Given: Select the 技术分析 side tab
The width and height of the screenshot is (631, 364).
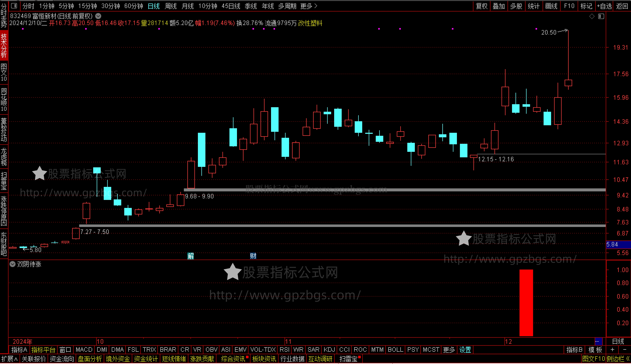Looking at the screenshot, I should coord(4,46).
